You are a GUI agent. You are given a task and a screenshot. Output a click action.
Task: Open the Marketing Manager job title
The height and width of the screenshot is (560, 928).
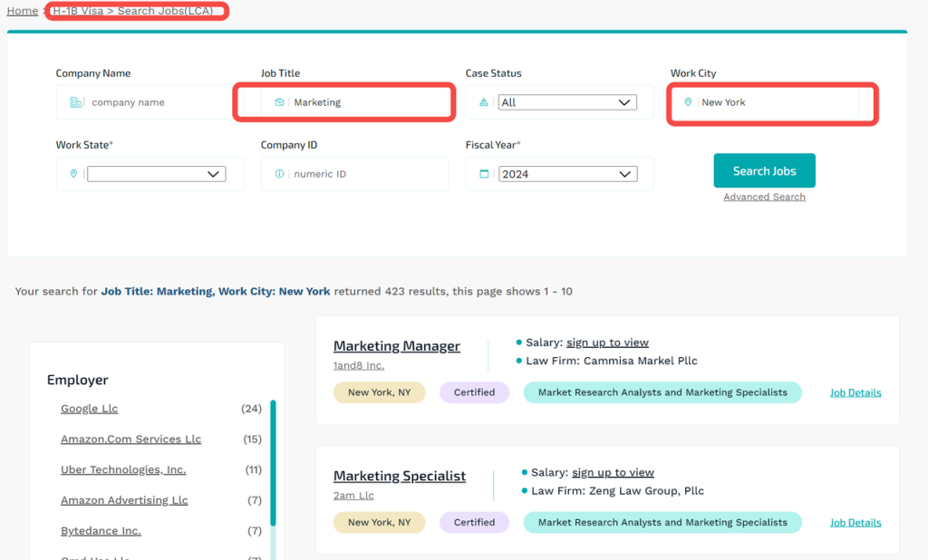tap(397, 346)
